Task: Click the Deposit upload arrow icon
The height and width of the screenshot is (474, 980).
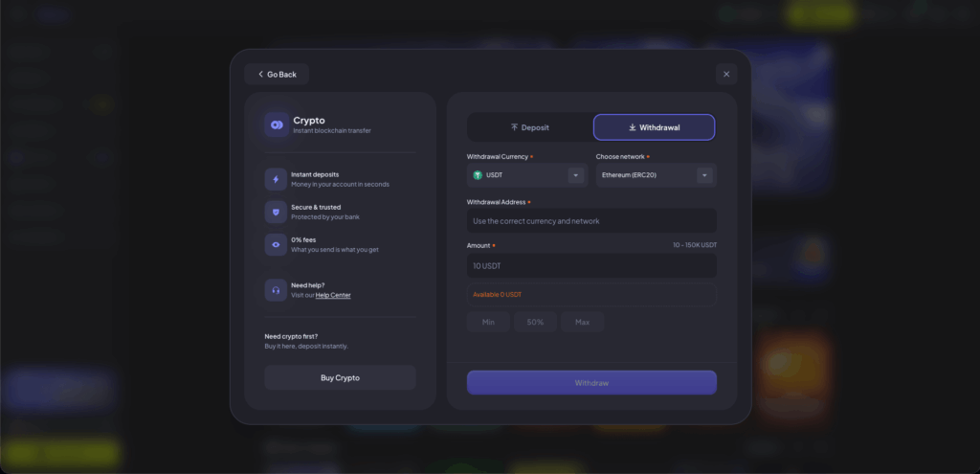Action: [x=514, y=127]
